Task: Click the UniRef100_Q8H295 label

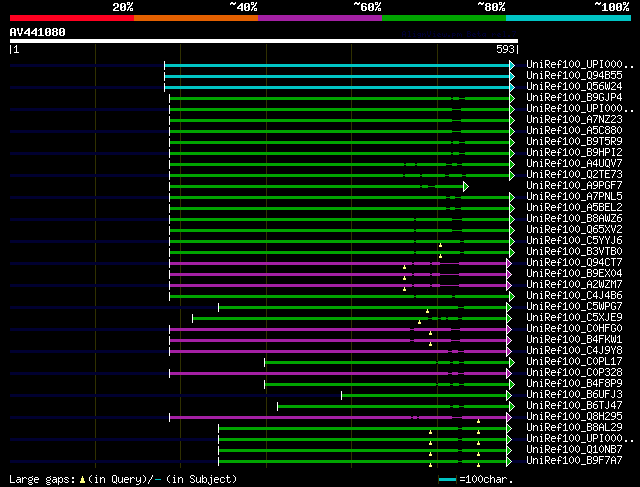Action: point(574,417)
